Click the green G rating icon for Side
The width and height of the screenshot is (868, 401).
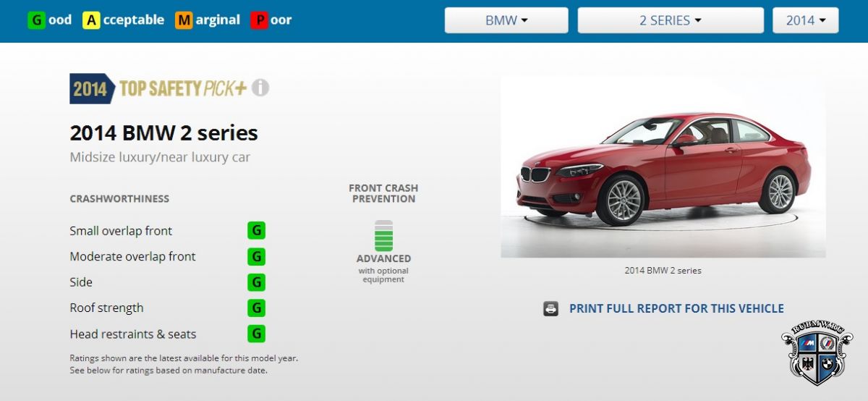256,282
